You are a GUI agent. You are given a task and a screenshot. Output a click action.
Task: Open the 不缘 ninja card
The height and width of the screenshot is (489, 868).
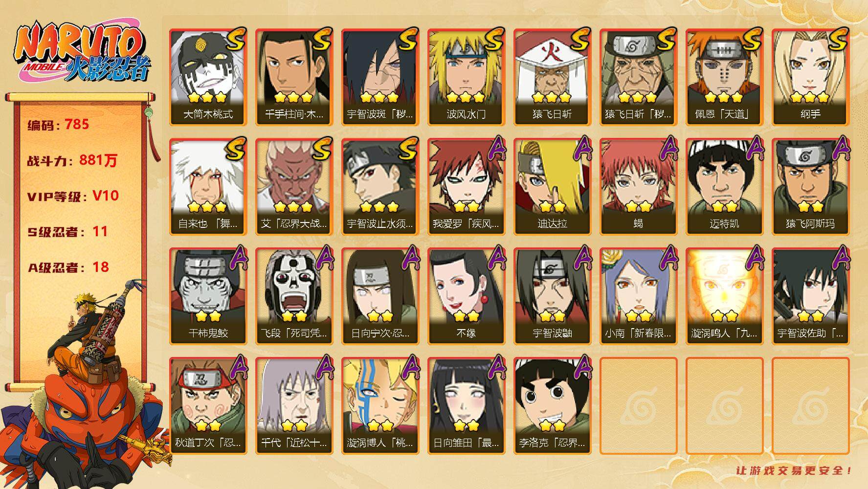[466, 296]
